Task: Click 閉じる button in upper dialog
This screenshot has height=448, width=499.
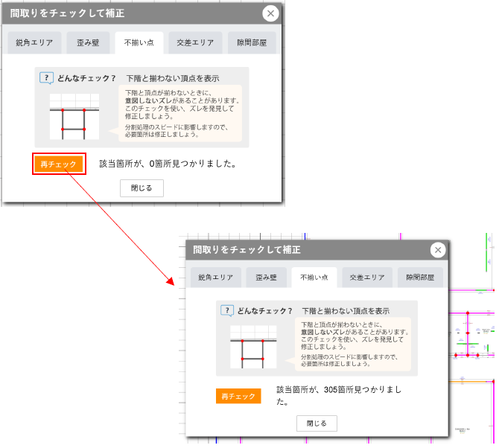Action: 142,188
